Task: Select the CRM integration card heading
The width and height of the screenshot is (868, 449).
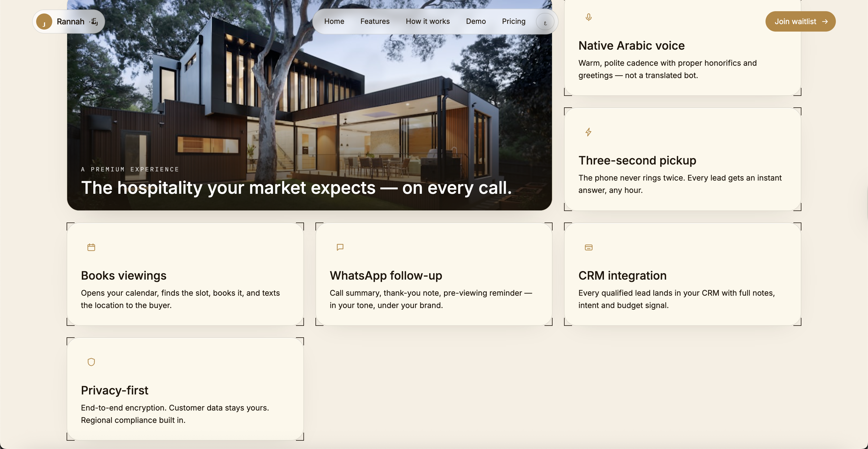Action: [x=622, y=275]
